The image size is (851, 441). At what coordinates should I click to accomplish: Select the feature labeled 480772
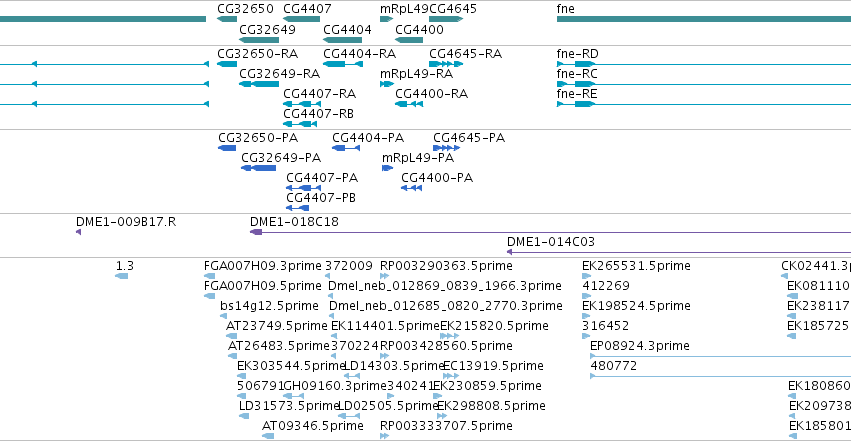pyautogui.click(x=614, y=366)
